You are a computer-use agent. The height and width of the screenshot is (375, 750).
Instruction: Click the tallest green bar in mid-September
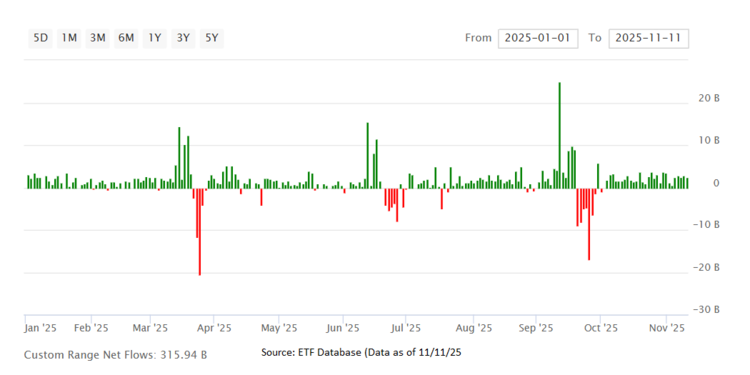[559, 135]
